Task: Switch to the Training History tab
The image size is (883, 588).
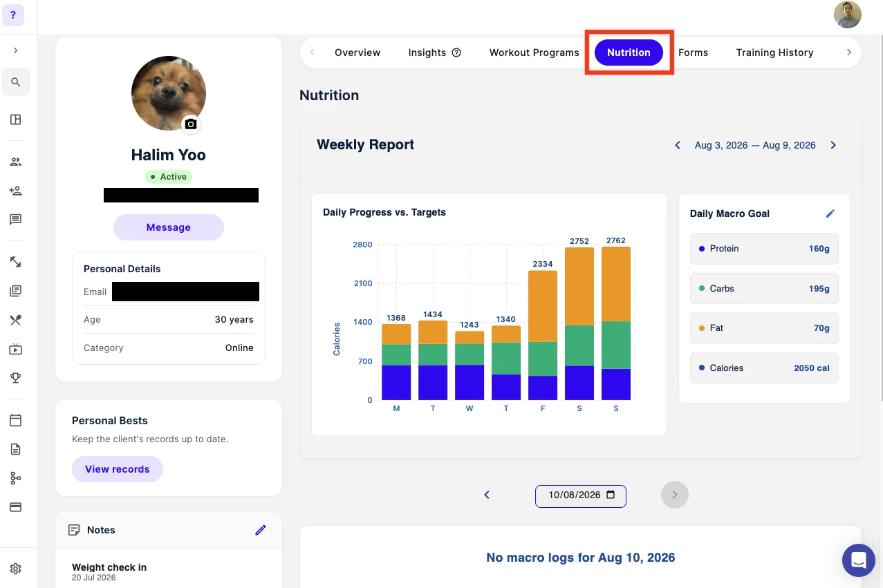Action: (774, 53)
